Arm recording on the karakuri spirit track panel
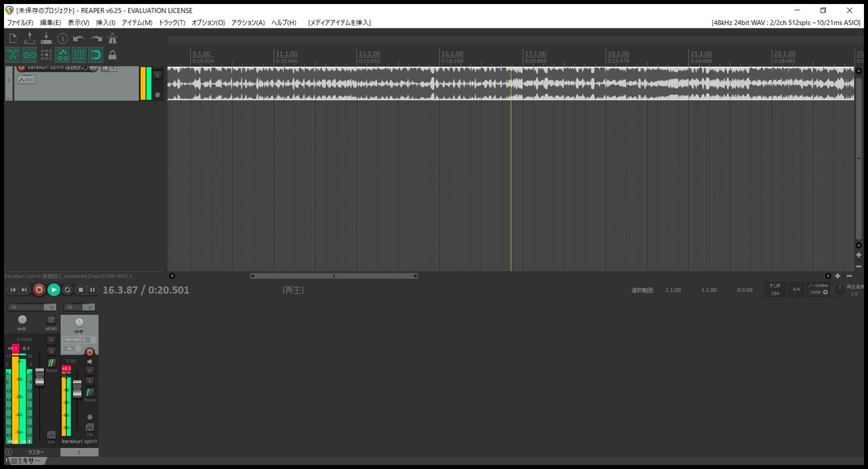 click(x=21, y=67)
